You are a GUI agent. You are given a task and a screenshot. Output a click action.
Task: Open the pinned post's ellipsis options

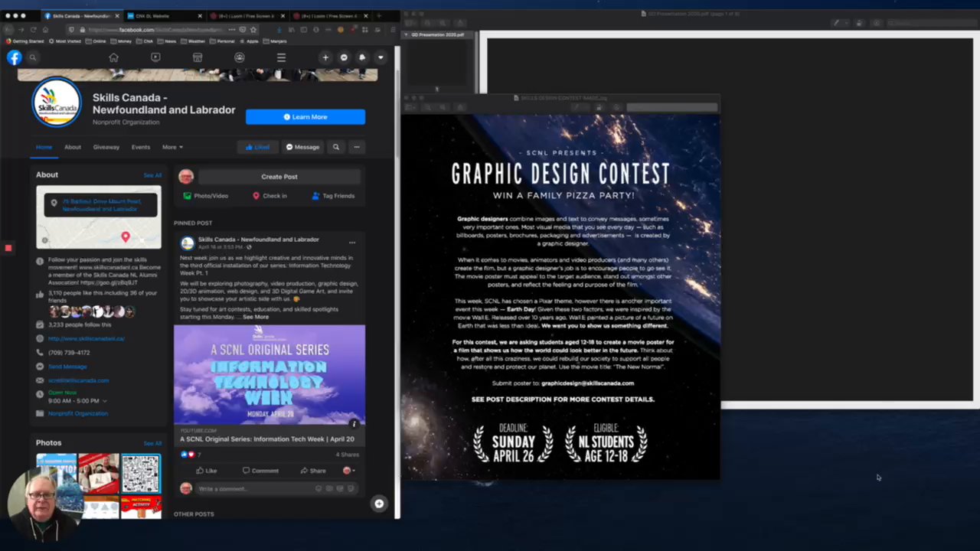[x=352, y=243]
